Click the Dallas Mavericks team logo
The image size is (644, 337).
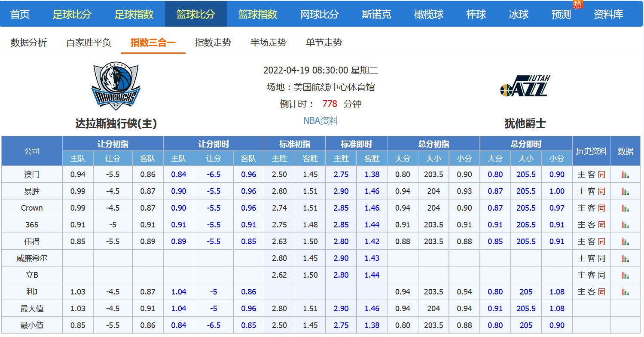coord(116,86)
